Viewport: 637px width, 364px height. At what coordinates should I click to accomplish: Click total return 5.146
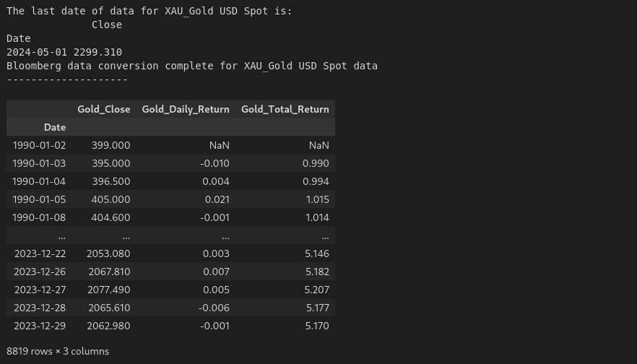tap(317, 253)
